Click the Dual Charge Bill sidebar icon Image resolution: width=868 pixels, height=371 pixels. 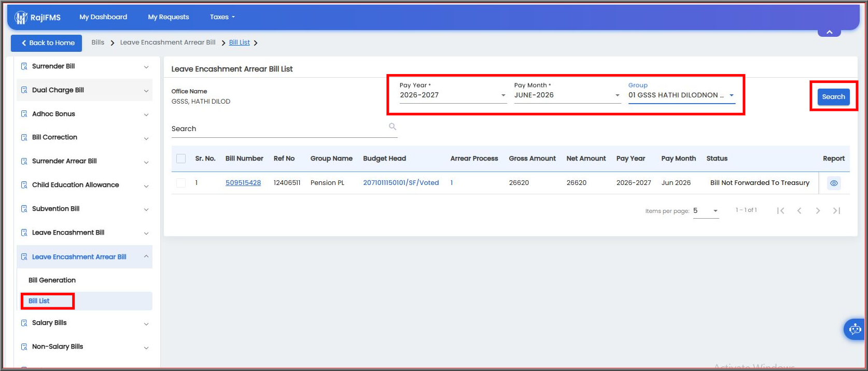tap(24, 90)
